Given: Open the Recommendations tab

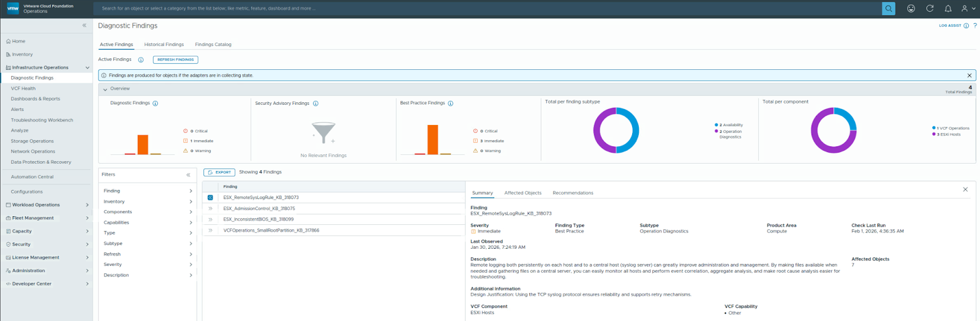Looking at the screenshot, I should (x=573, y=193).
